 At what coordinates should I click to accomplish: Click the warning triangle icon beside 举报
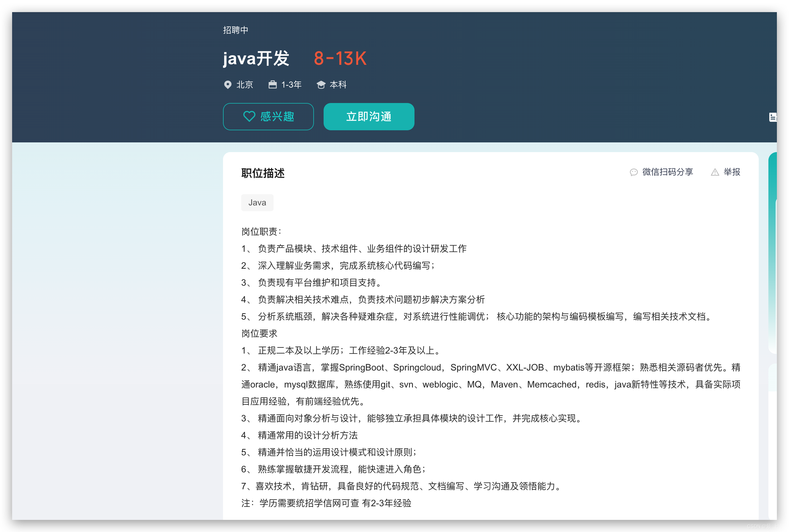[x=715, y=172]
